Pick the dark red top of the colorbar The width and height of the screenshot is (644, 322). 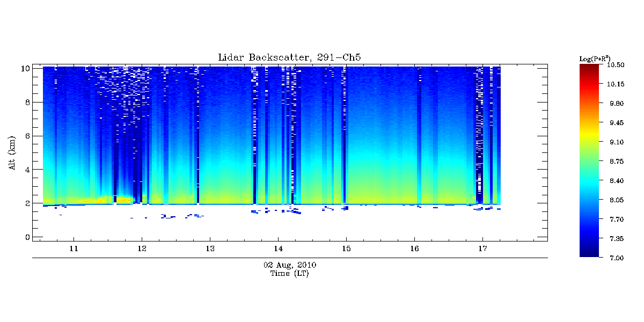(x=590, y=69)
